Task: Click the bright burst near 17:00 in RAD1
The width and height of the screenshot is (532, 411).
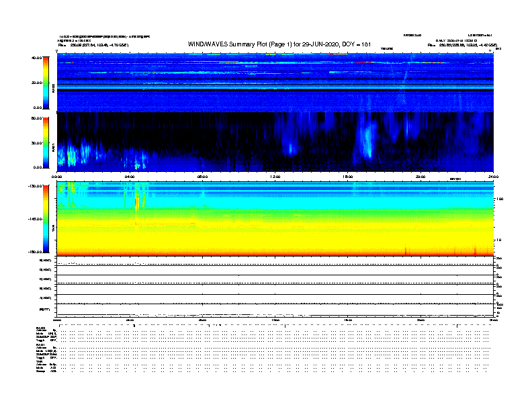Action: click(368, 139)
